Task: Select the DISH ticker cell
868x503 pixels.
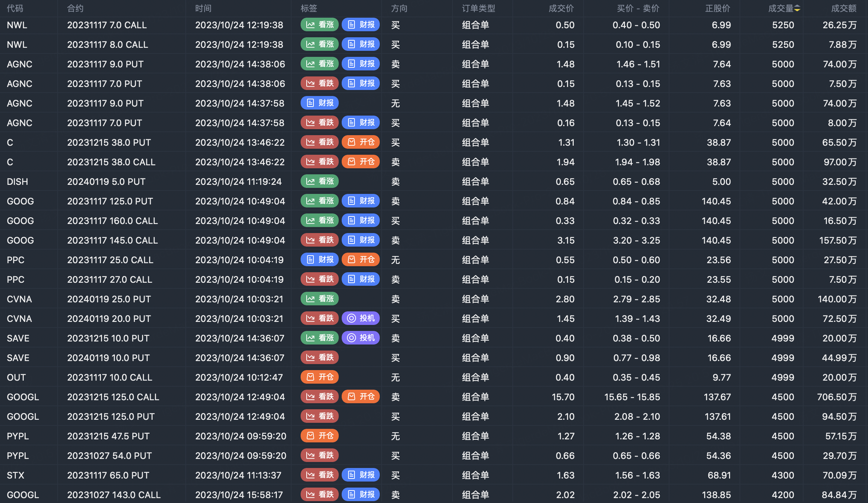Action: (17, 182)
